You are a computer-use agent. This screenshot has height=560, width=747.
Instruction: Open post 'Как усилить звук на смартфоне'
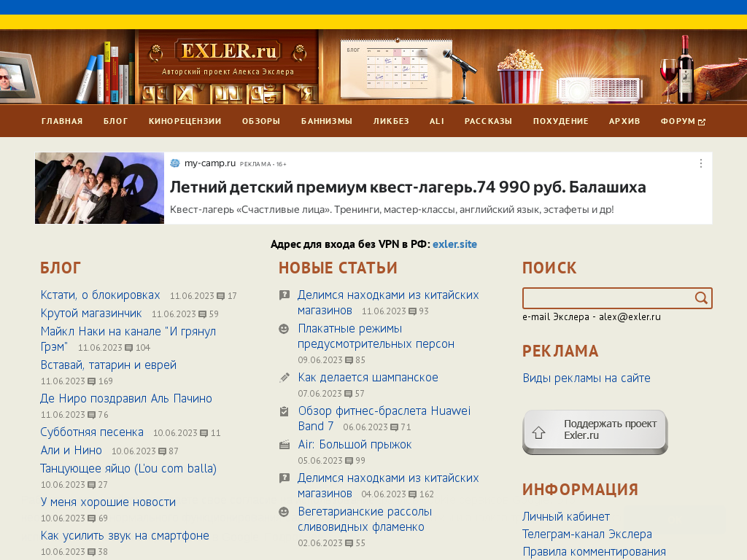pyautogui.click(x=125, y=536)
